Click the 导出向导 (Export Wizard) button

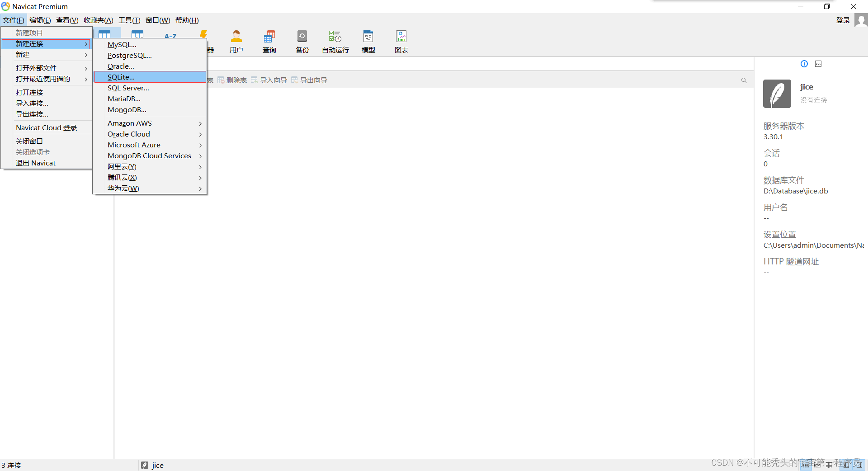click(x=309, y=80)
